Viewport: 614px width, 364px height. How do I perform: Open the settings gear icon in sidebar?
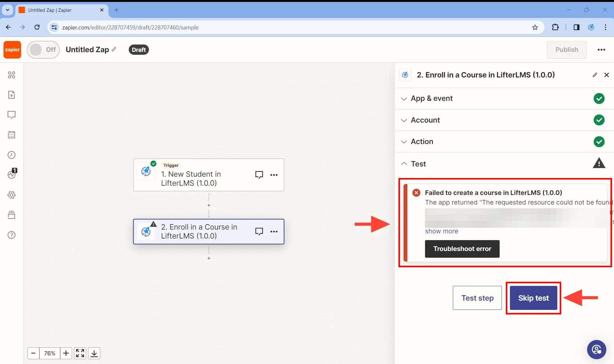pos(12,195)
